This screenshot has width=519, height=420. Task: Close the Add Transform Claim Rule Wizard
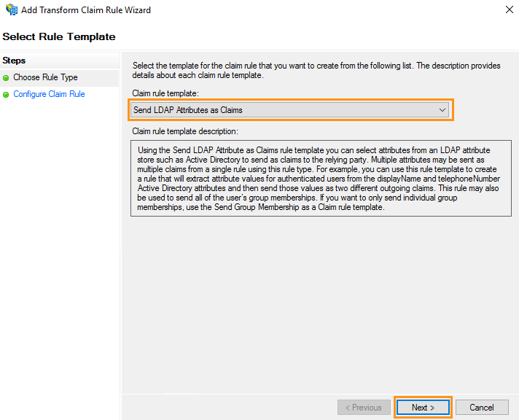click(507, 10)
